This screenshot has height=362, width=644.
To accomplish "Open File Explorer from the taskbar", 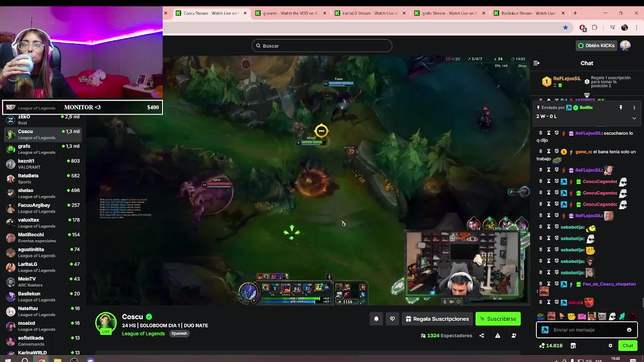I will pos(57,360).
